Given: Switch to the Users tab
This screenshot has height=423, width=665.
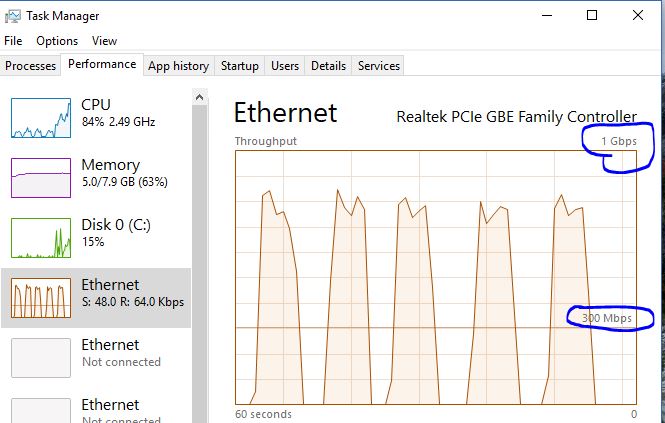Looking at the screenshot, I should (x=285, y=66).
